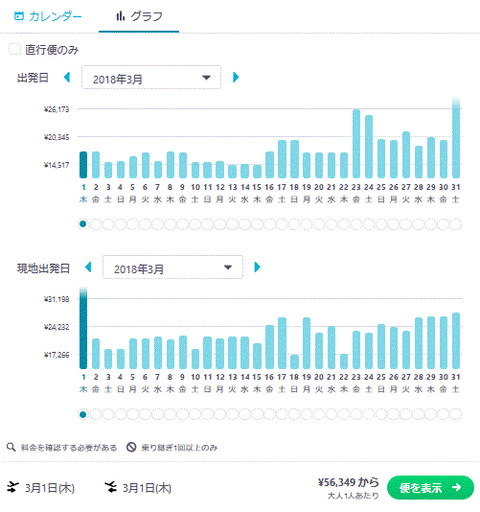The width and height of the screenshot is (480, 512).
Task: Click day number 15 under 出発日 chart
Action: (x=257, y=187)
